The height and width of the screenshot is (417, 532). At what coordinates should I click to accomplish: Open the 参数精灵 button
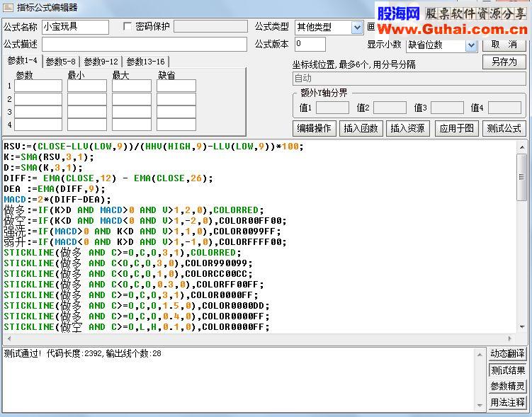(507, 386)
